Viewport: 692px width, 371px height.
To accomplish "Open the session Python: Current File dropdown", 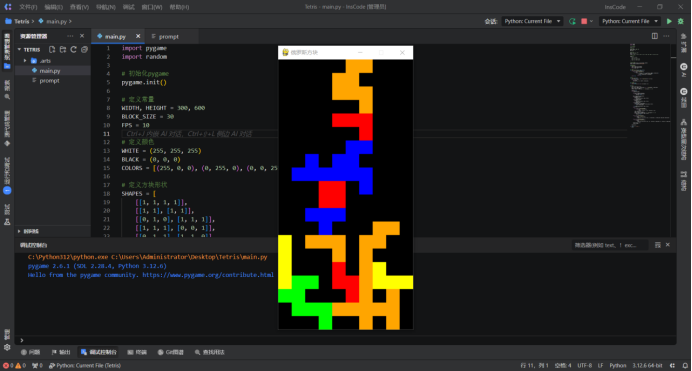I will click(x=532, y=21).
